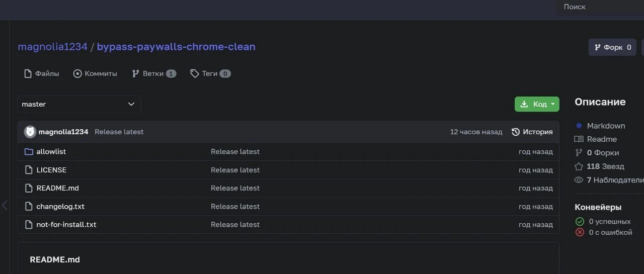Click the red failed pipelines icon
Image resolution: width=644 pixels, height=274 pixels.
[580, 232]
